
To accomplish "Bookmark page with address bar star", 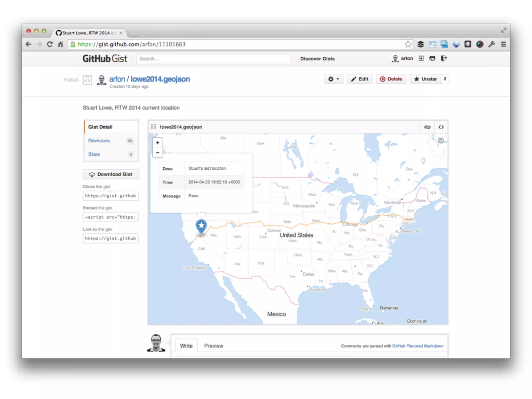I will pyautogui.click(x=408, y=44).
